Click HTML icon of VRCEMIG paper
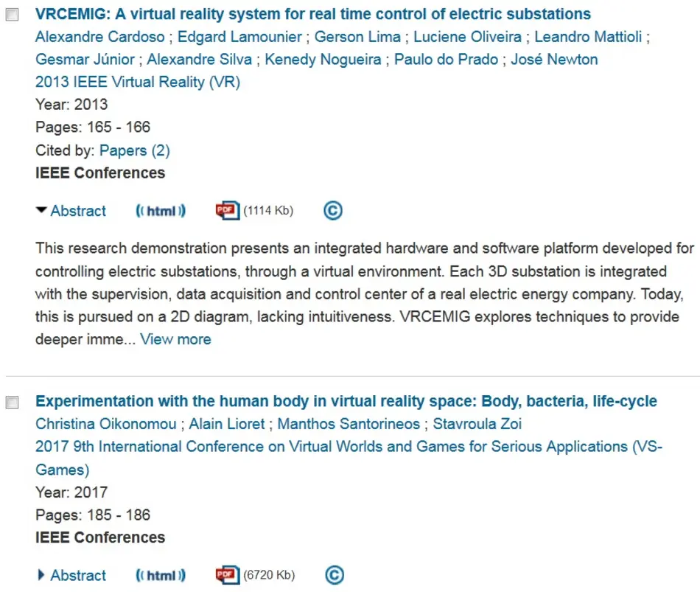This screenshot has height=592, width=700. pyautogui.click(x=161, y=211)
